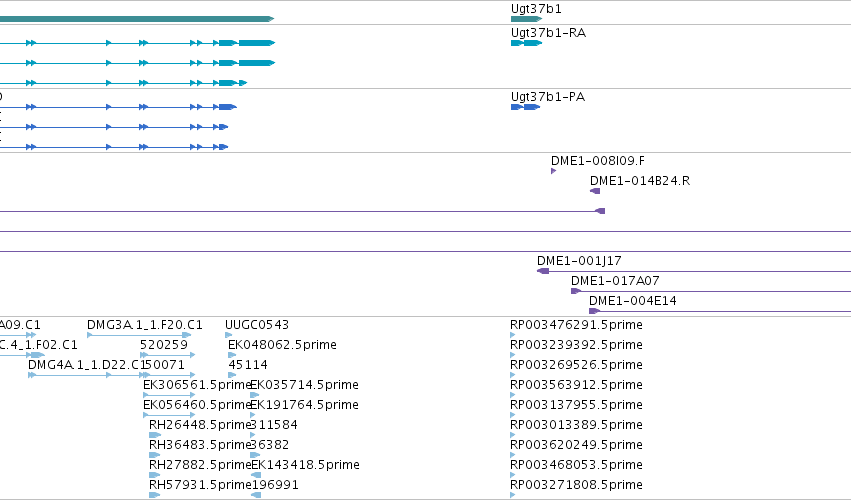Click the RP003269526.5prime read label
The width and height of the screenshot is (851, 500).
(576, 365)
